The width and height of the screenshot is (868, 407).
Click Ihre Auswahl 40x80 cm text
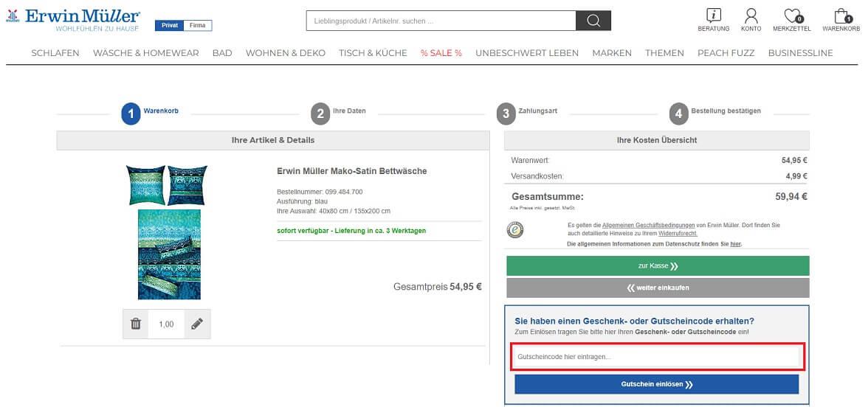point(334,211)
